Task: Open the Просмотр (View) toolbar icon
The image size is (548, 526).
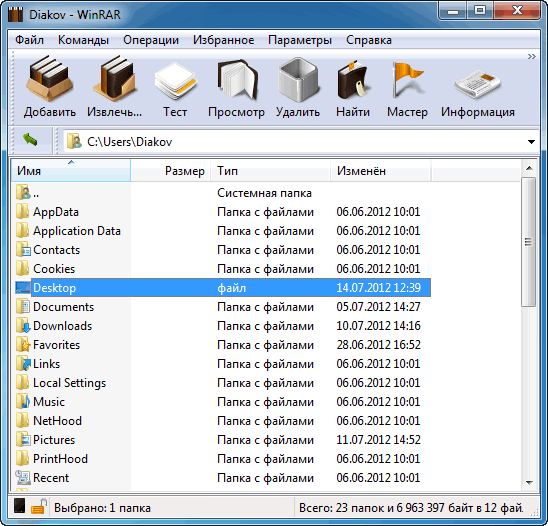Action: [x=237, y=79]
